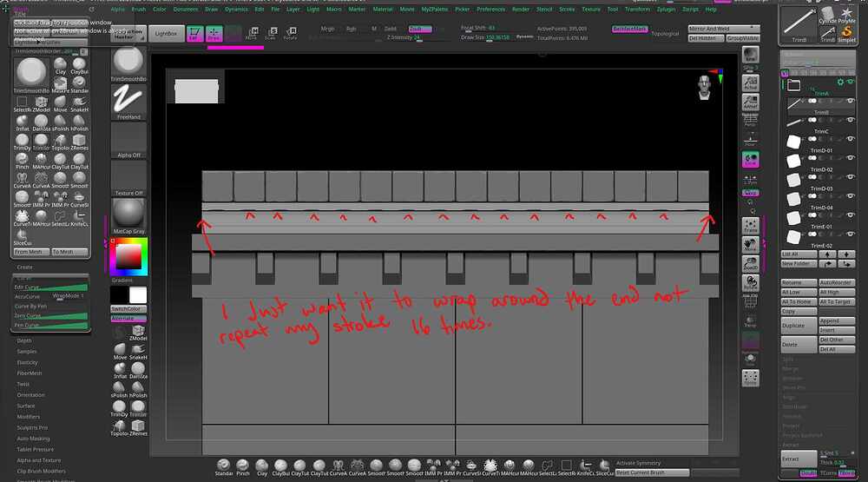Expand the Elasticity section
868x482 pixels.
(x=27, y=362)
